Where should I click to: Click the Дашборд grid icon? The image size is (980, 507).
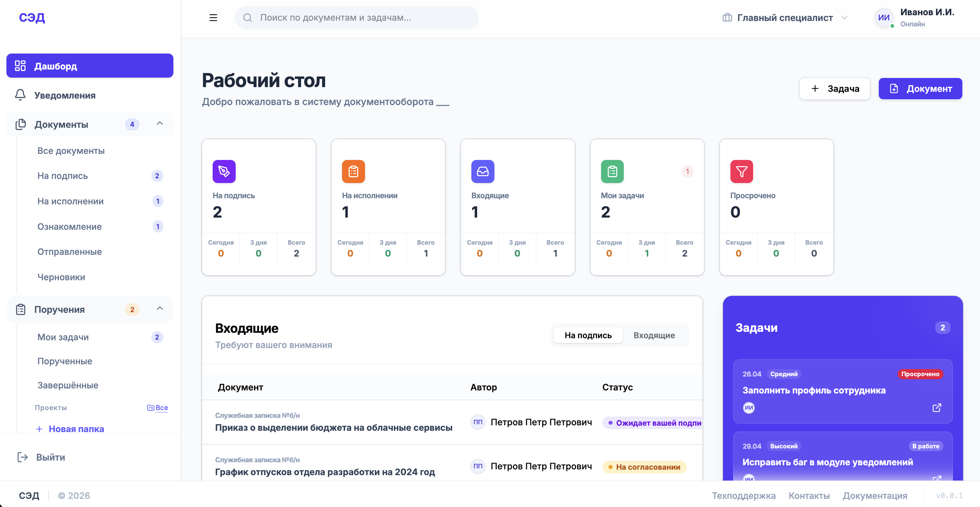click(x=20, y=65)
